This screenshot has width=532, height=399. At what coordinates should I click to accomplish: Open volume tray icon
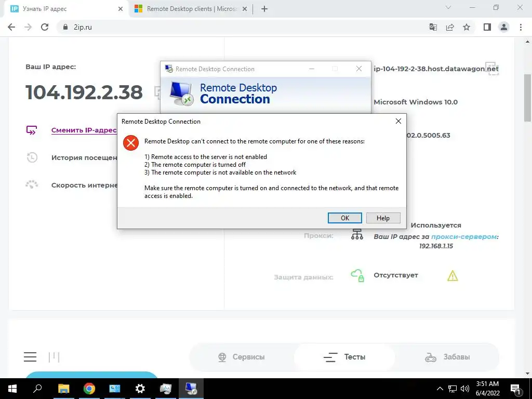tap(465, 389)
